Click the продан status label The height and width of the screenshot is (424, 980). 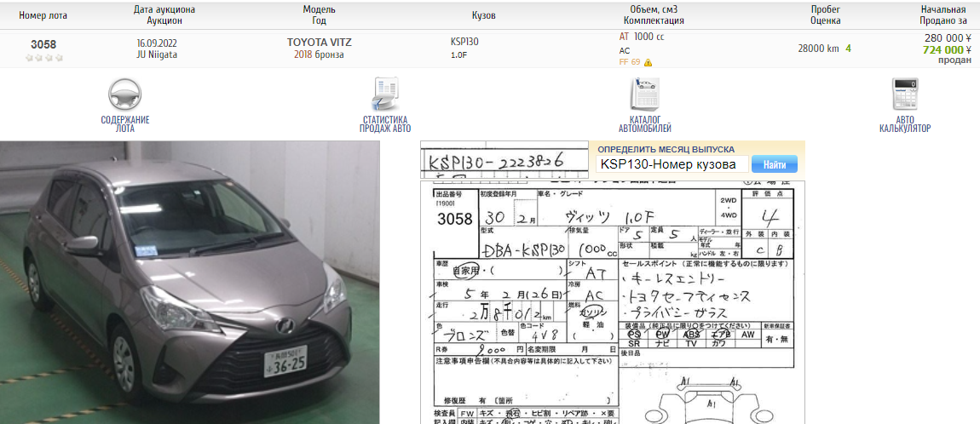pos(955,60)
